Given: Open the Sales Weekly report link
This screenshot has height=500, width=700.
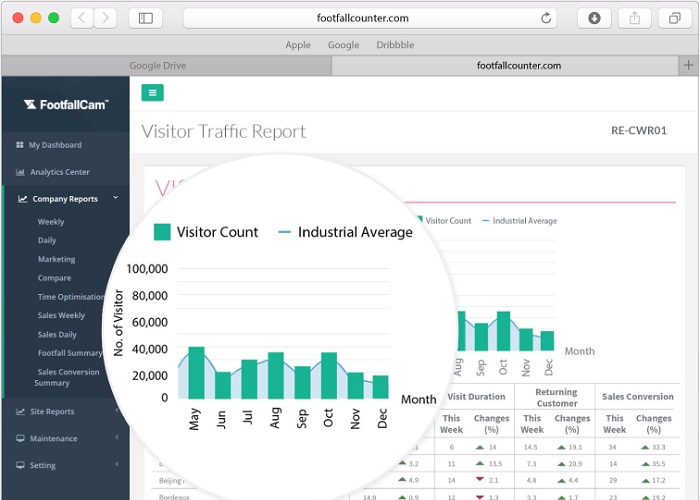Looking at the screenshot, I should point(61,315).
